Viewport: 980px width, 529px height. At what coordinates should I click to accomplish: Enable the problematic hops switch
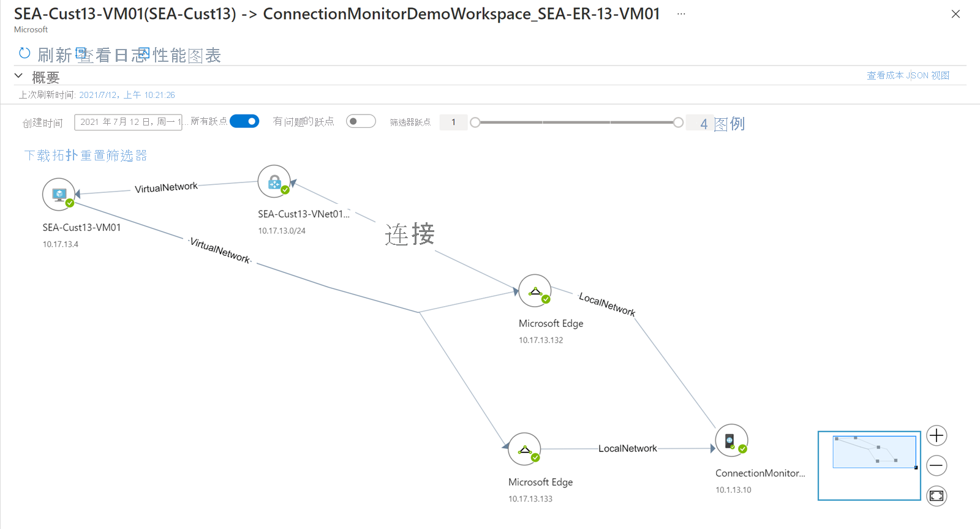click(361, 121)
